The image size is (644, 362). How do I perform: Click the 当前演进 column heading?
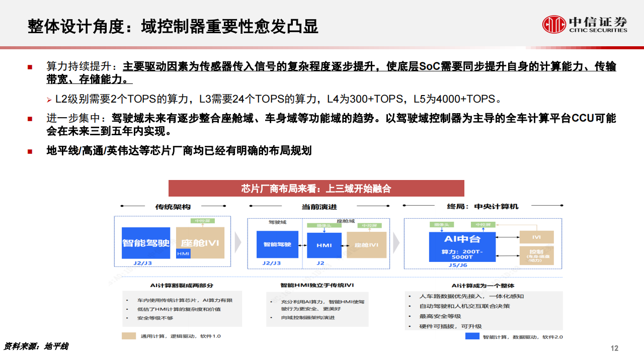[319, 206]
